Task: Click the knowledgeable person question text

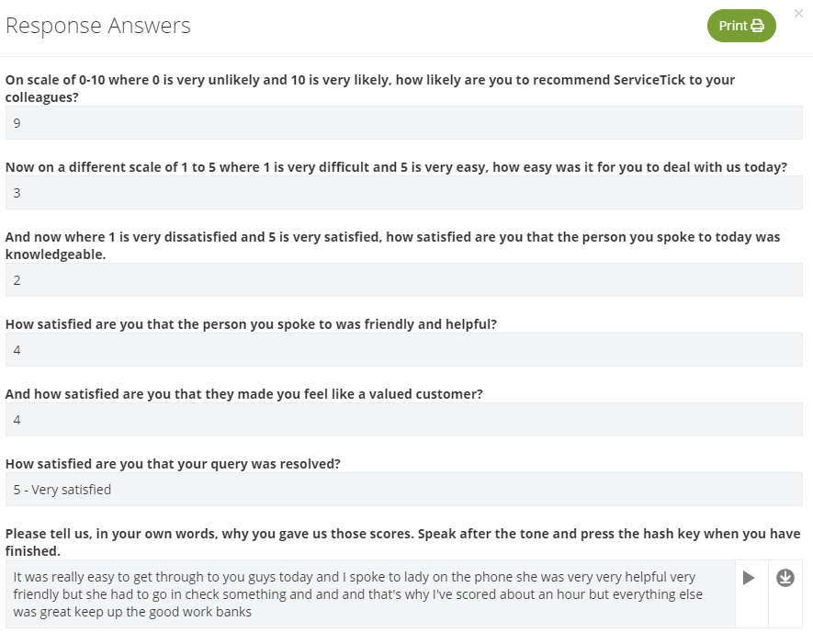Action: click(x=392, y=246)
